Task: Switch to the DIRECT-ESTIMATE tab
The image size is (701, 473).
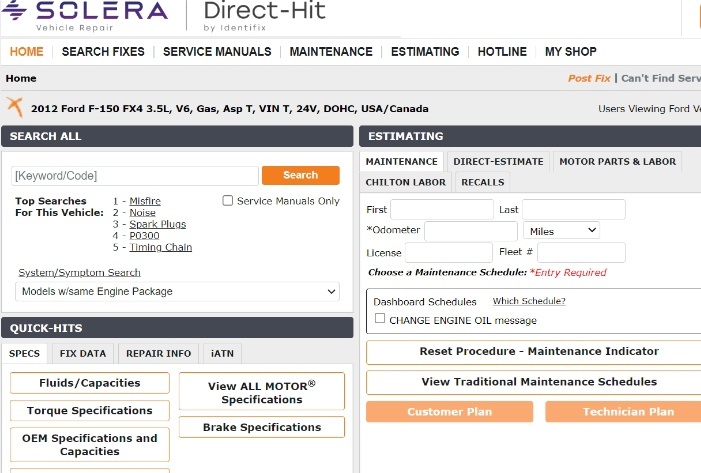Action: [498, 161]
